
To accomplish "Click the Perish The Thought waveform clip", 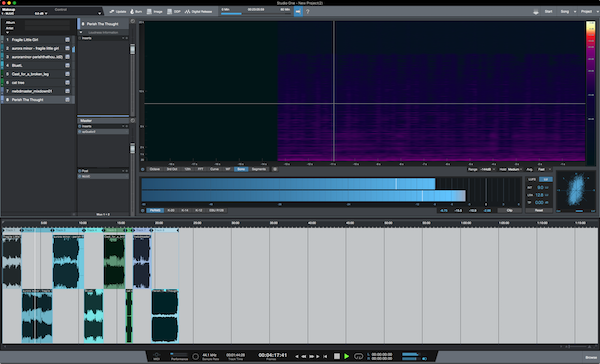I will (165, 315).
